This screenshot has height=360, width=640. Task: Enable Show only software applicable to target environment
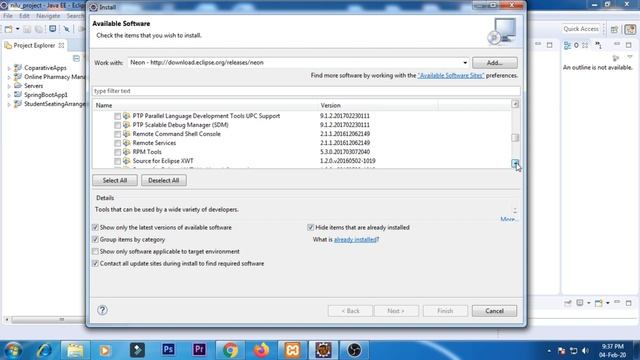96,251
